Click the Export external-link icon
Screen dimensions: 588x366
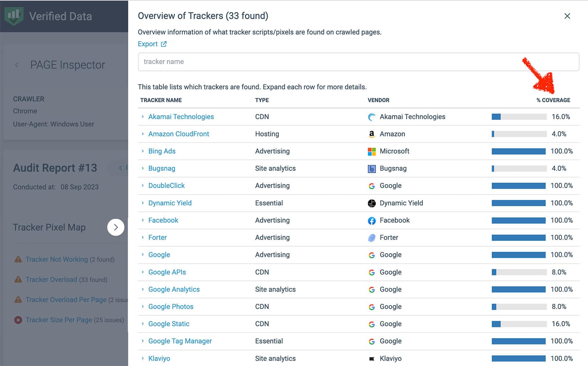(x=164, y=44)
